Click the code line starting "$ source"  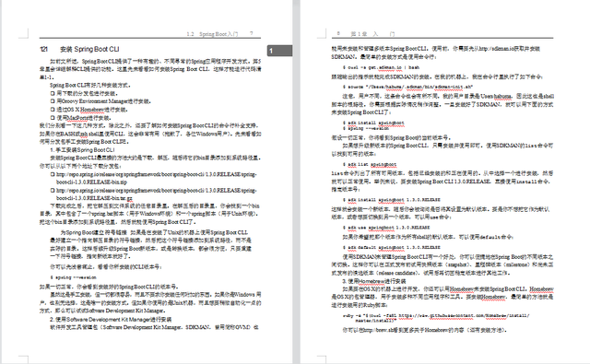(x=407, y=87)
